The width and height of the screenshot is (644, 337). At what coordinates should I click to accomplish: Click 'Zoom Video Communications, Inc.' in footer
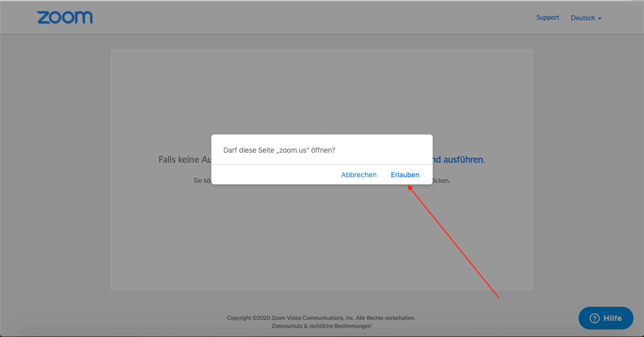pyautogui.click(x=313, y=318)
